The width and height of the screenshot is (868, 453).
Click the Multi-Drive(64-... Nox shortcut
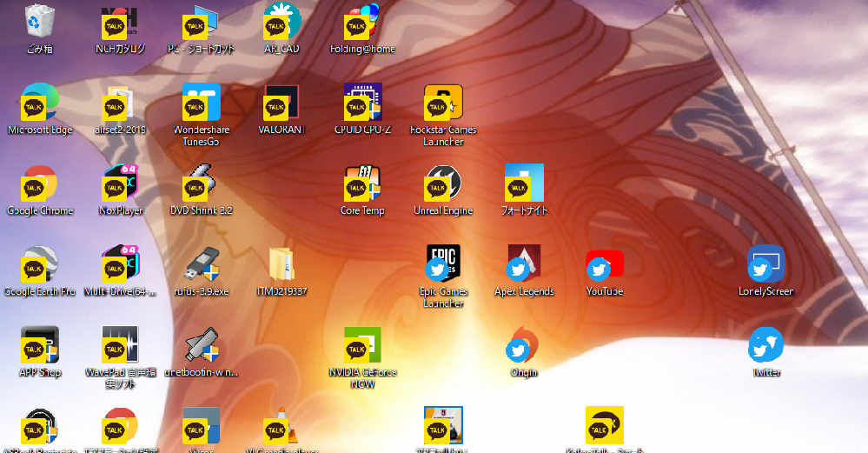click(x=120, y=263)
